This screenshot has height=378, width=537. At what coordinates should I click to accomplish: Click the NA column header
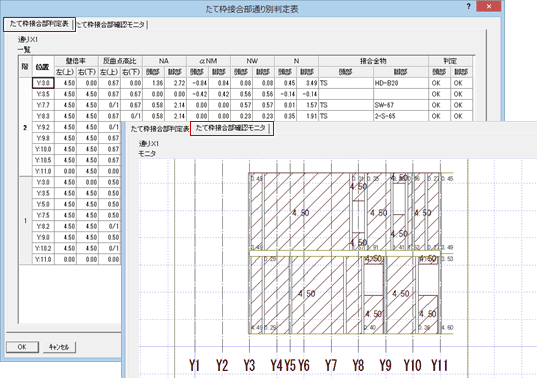click(x=164, y=61)
